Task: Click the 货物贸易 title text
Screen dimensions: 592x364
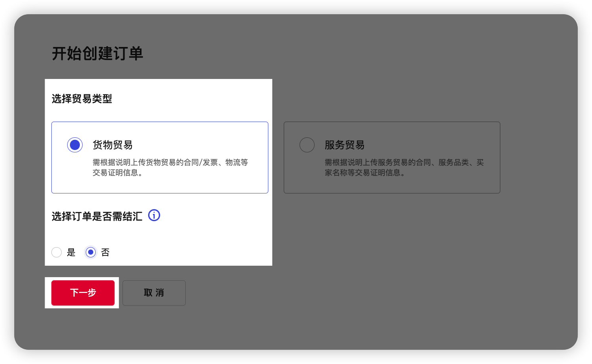Action: (x=113, y=145)
